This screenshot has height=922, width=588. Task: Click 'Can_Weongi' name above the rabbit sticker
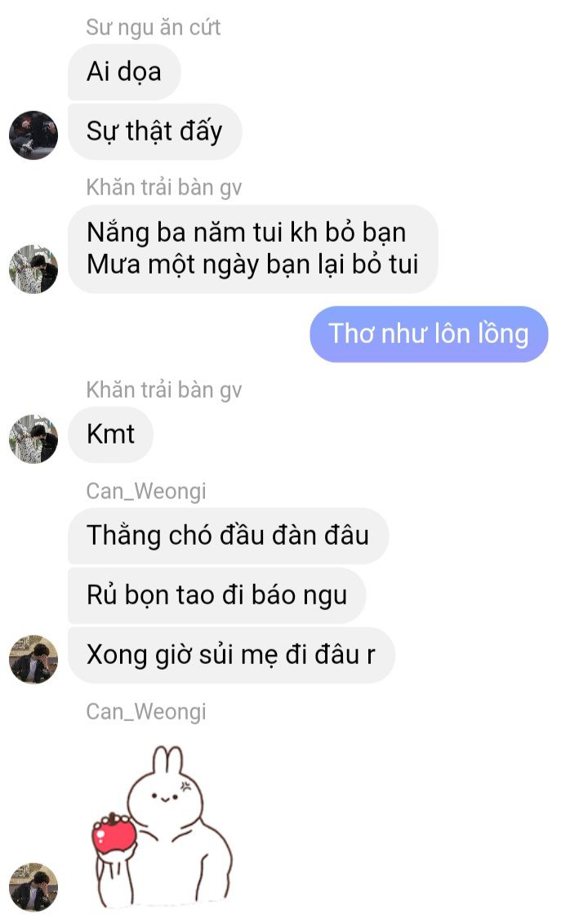tap(146, 711)
